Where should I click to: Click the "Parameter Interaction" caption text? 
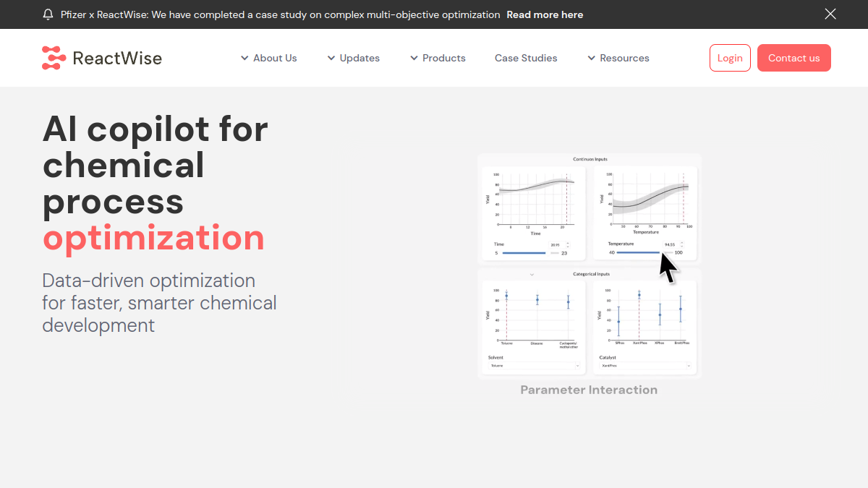589,390
